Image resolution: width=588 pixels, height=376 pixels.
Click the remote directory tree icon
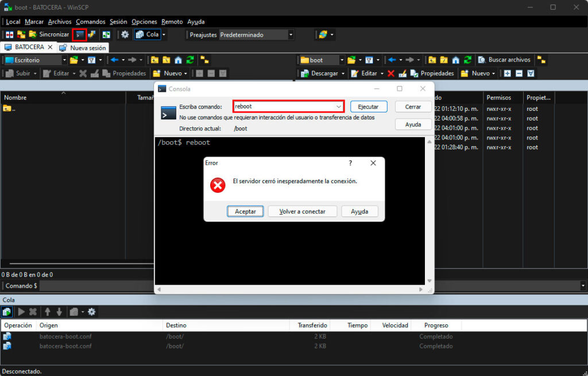click(x=541, y=60)
